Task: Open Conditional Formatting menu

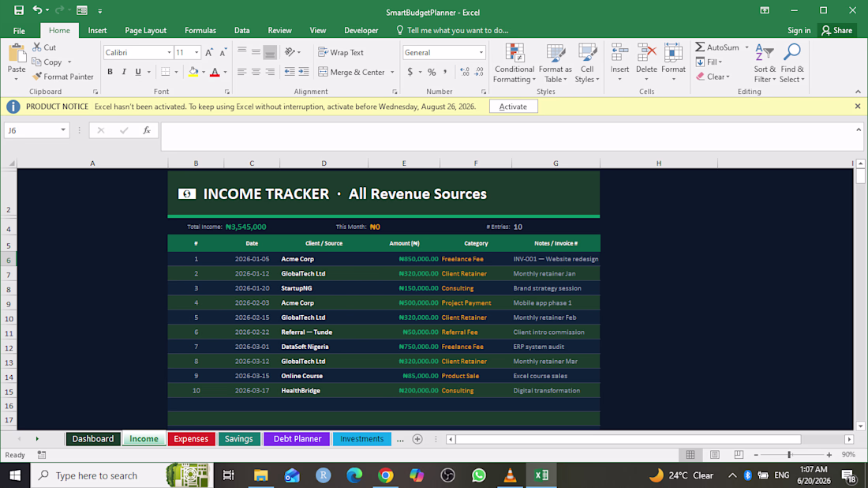Action: [514, 63]
